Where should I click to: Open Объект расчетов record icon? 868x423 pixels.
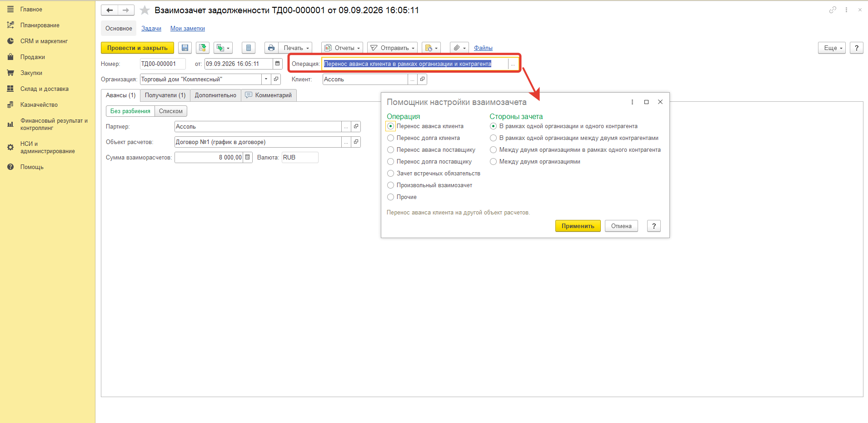[x=356, y=142]
